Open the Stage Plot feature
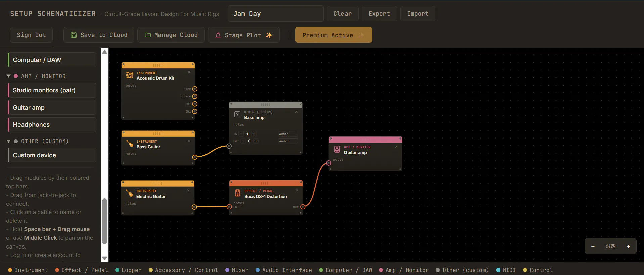The image size is (644, 275). point(244,35)
